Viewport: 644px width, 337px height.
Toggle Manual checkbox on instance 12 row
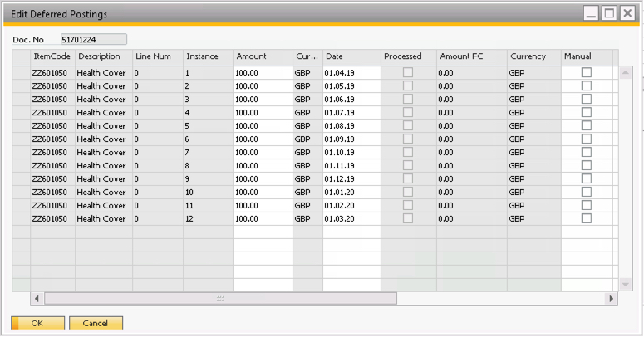pos(587,219)
